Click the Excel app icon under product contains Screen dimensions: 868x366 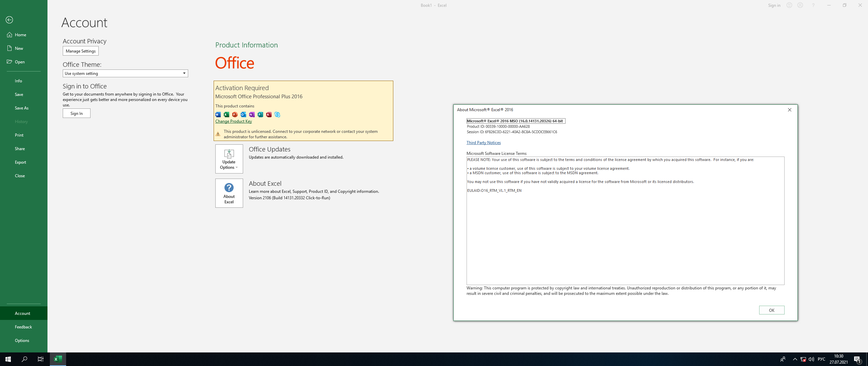click(226, 115)
